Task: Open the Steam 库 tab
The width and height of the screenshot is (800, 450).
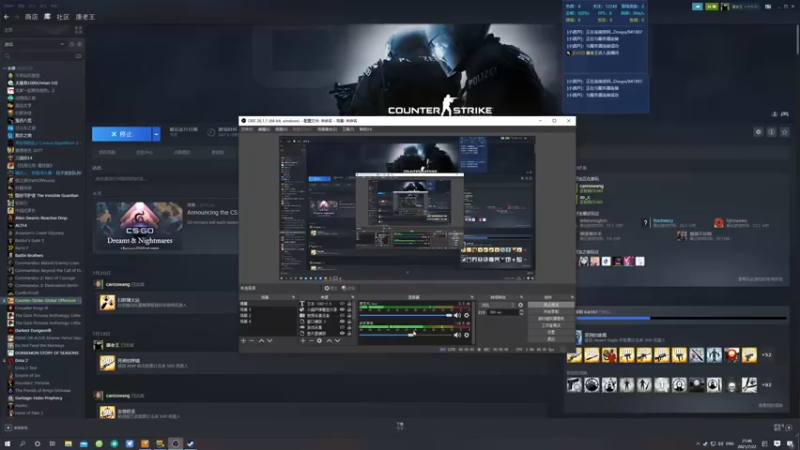Action: coord(47,17)
